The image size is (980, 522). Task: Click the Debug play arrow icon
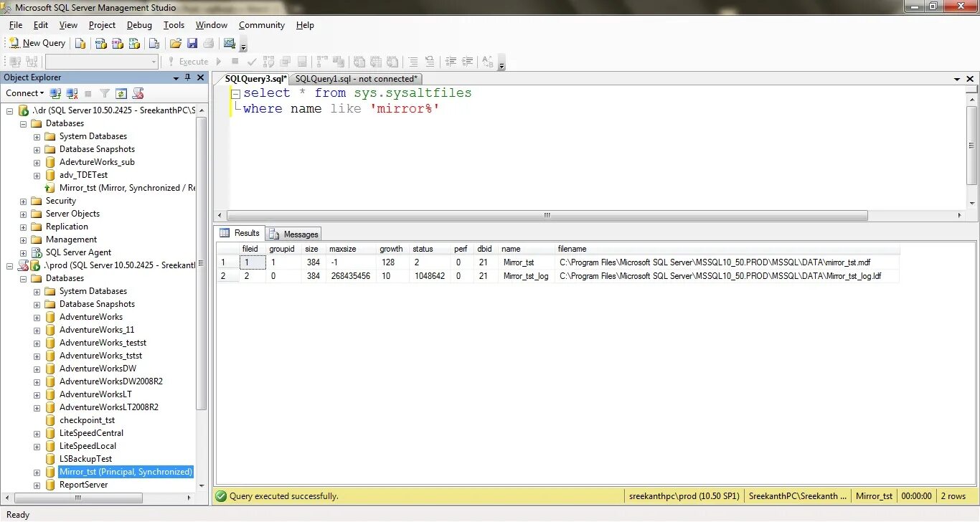[x=219, y=62]
